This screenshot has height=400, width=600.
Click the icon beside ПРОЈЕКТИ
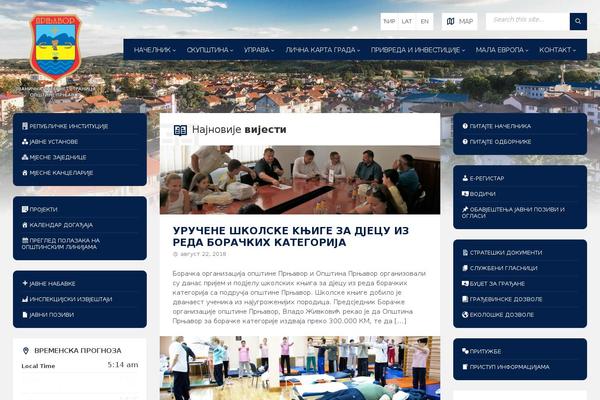tap(25, 209)
